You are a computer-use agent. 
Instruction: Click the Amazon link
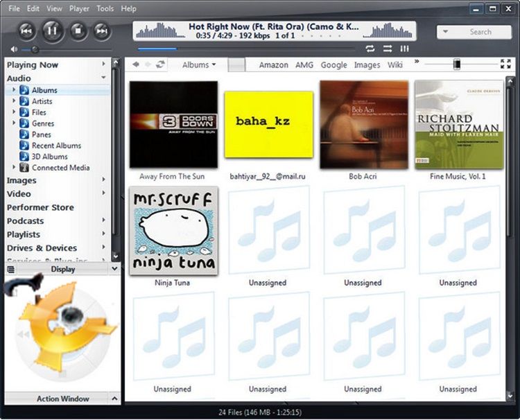pyautogui.click(x=273, y=64)
